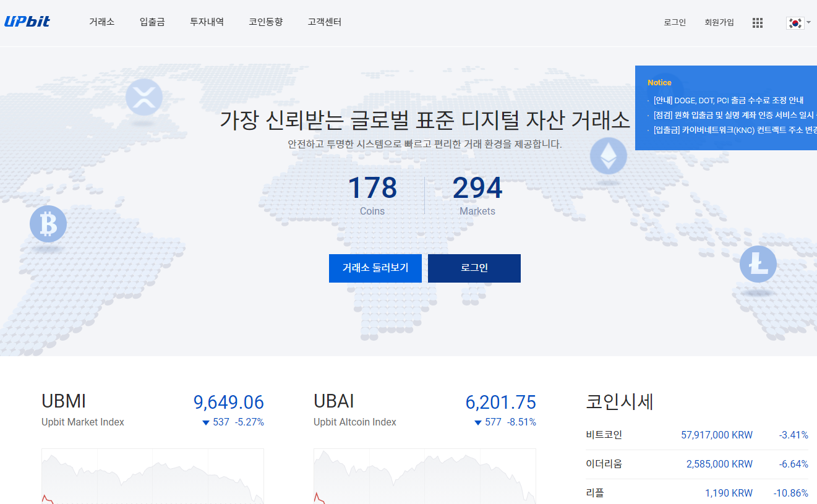This screenshot has width=817, height=504.
Task: Open the 투자내역 menu
Action: click(x=207, y=22)
